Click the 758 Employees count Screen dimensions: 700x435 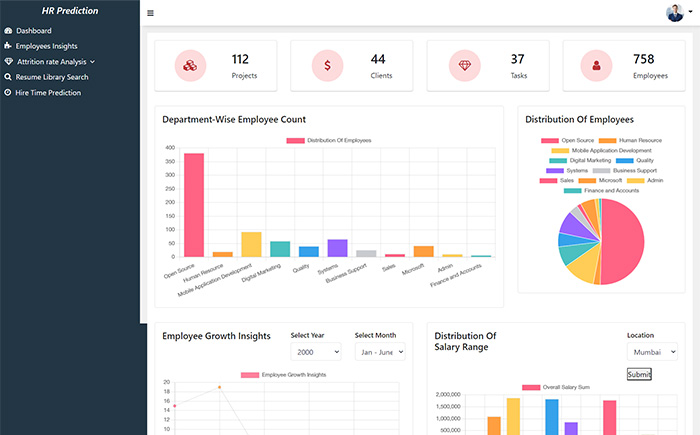(x=643, y=59)
